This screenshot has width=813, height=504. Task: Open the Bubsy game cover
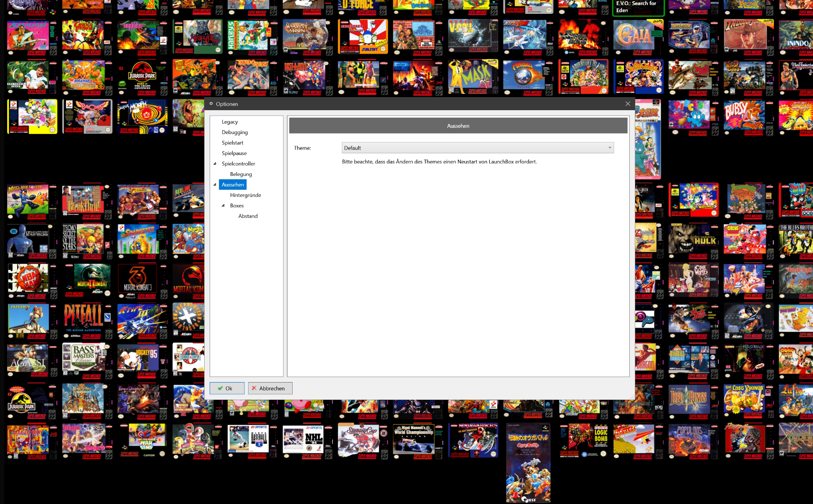pos(748,117)
